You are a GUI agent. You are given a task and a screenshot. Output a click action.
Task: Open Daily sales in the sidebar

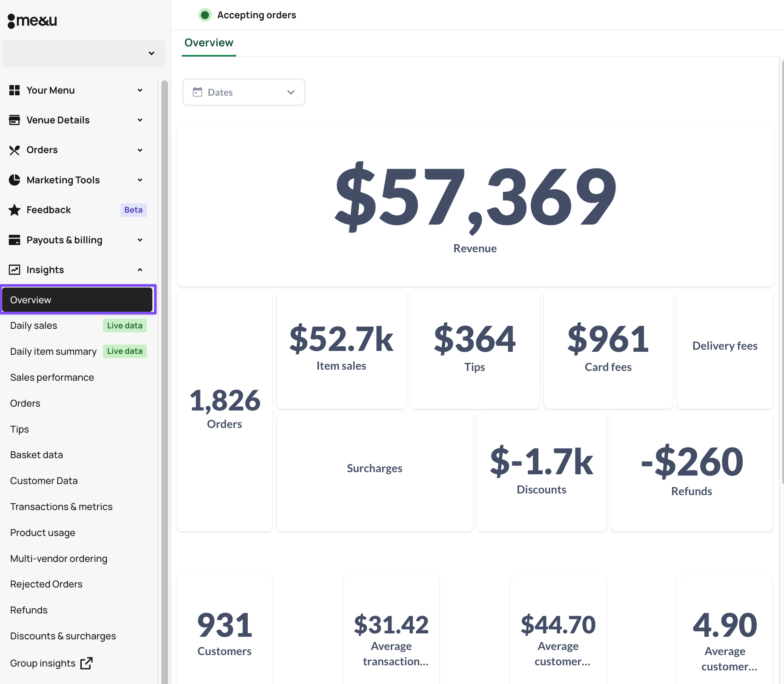coord(34,325)
